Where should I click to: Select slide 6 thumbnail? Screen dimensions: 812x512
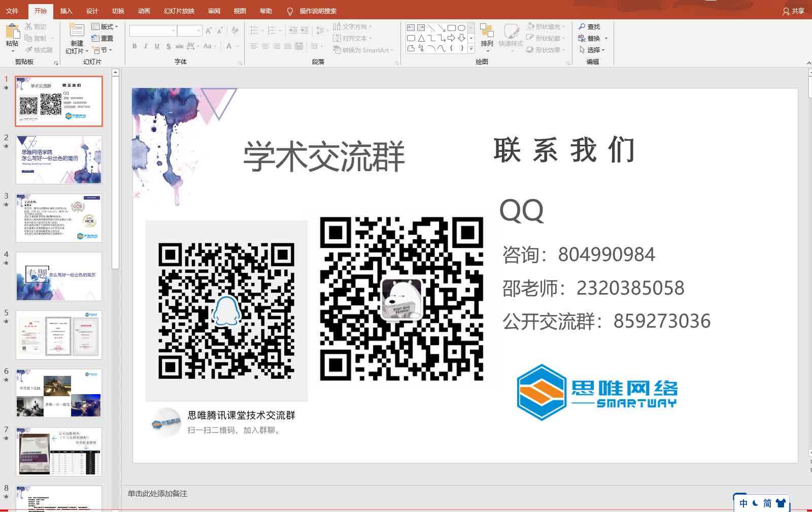tap(59, 393)
